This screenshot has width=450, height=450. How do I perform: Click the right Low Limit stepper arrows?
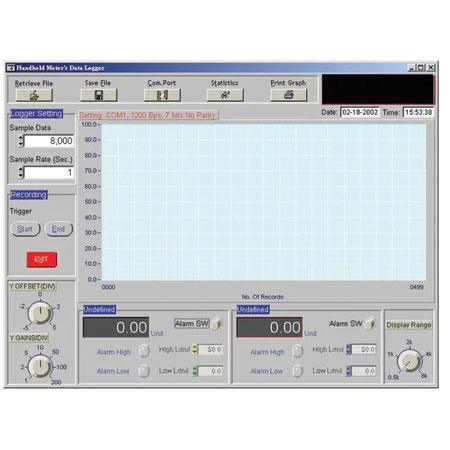(349, 371)
